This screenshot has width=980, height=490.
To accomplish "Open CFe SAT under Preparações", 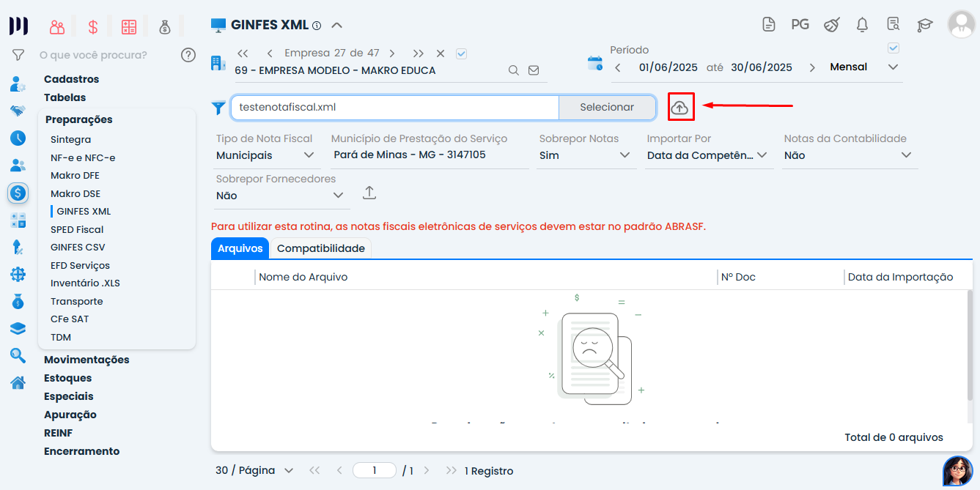I will coord(70,319).
